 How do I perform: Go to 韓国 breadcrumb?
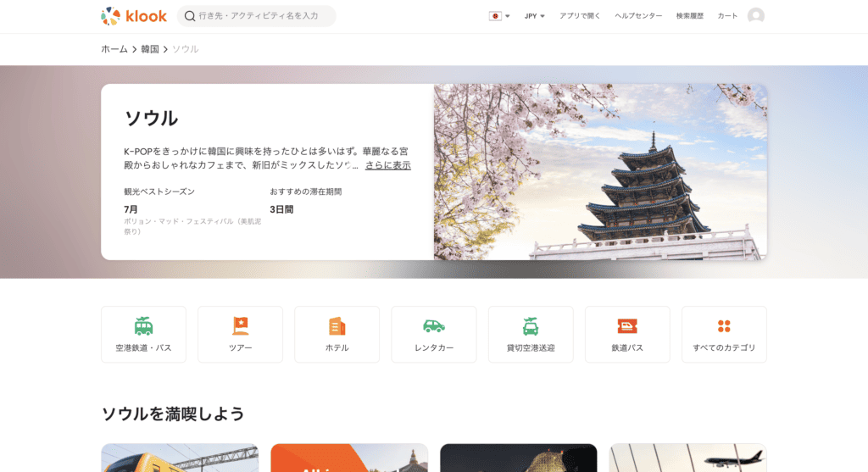149,49
